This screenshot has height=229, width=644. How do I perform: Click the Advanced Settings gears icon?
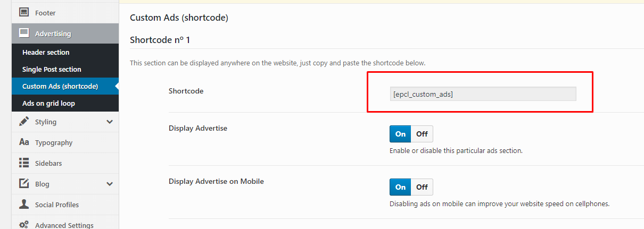[x=24, y=225]
